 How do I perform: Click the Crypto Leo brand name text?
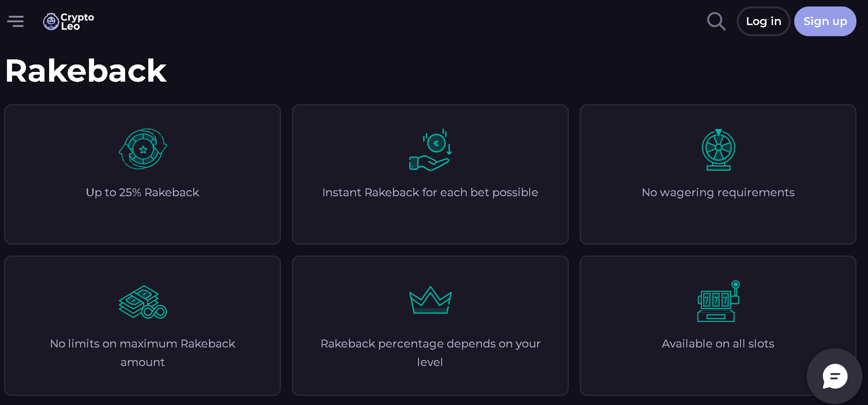77,21
